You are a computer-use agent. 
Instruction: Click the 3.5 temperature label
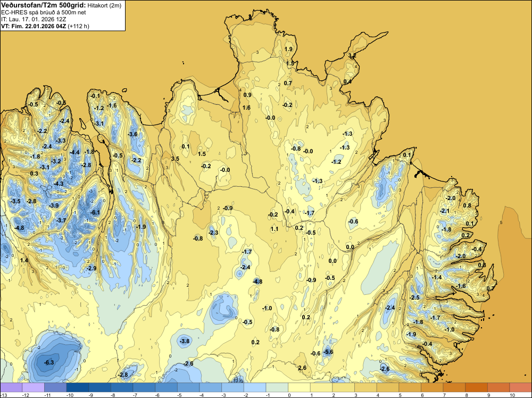tap(175, 159)
